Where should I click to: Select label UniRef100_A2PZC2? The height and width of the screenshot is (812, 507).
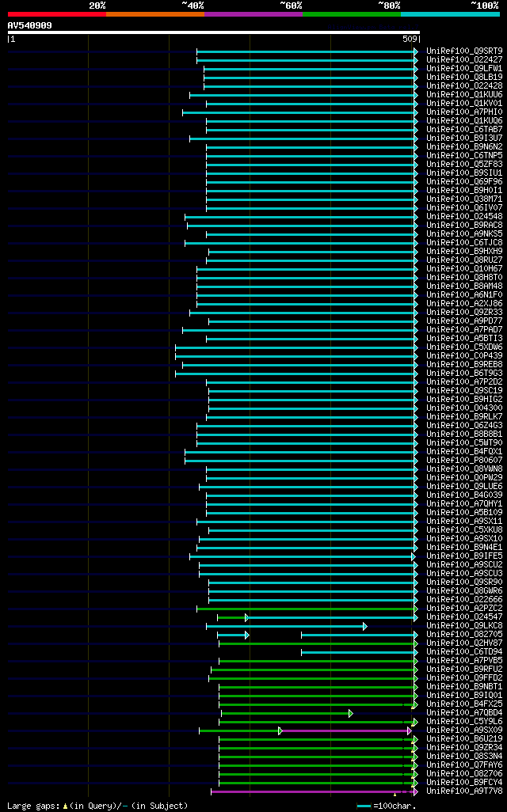tap(464, 609)
